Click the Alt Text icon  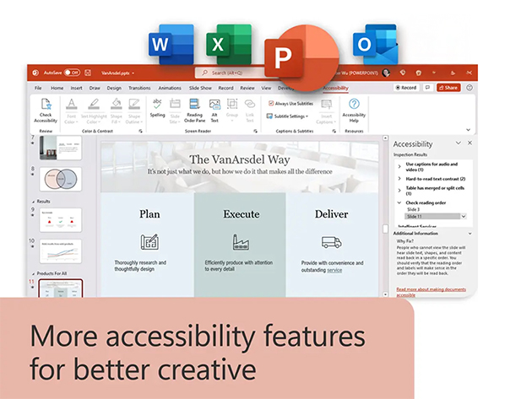click(214, 108)
